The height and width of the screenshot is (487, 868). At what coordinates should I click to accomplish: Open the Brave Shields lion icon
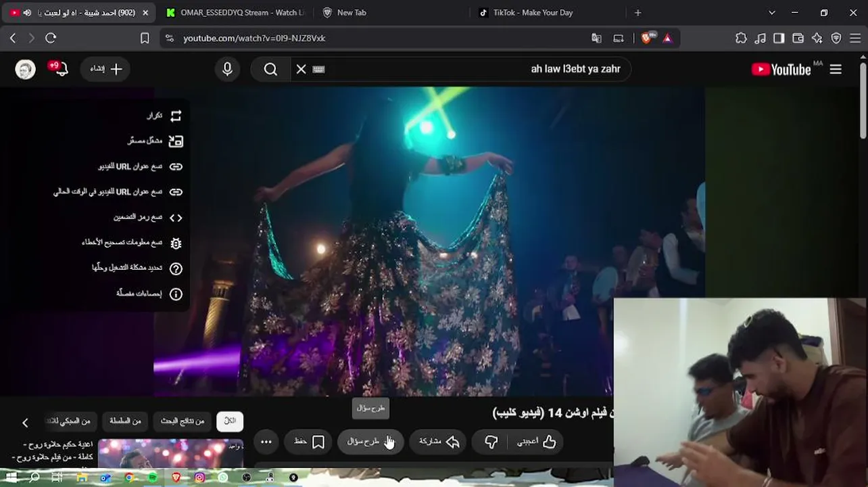[647, 39]
